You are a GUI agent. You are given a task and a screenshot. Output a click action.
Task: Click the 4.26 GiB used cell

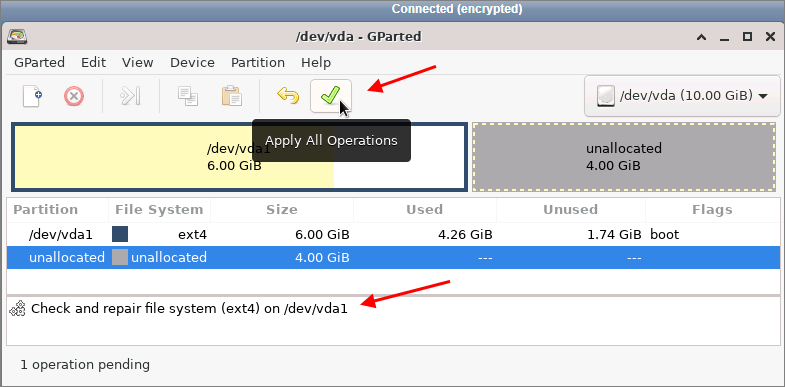click(465, 234)
